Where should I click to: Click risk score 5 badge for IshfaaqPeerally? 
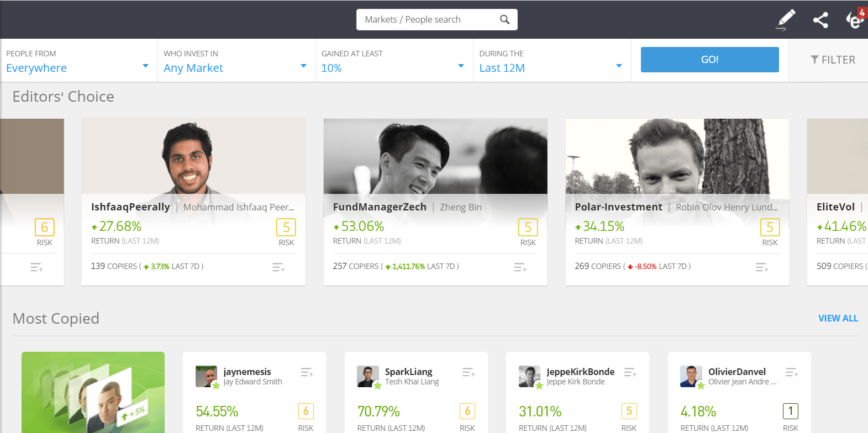coord(286,227)
